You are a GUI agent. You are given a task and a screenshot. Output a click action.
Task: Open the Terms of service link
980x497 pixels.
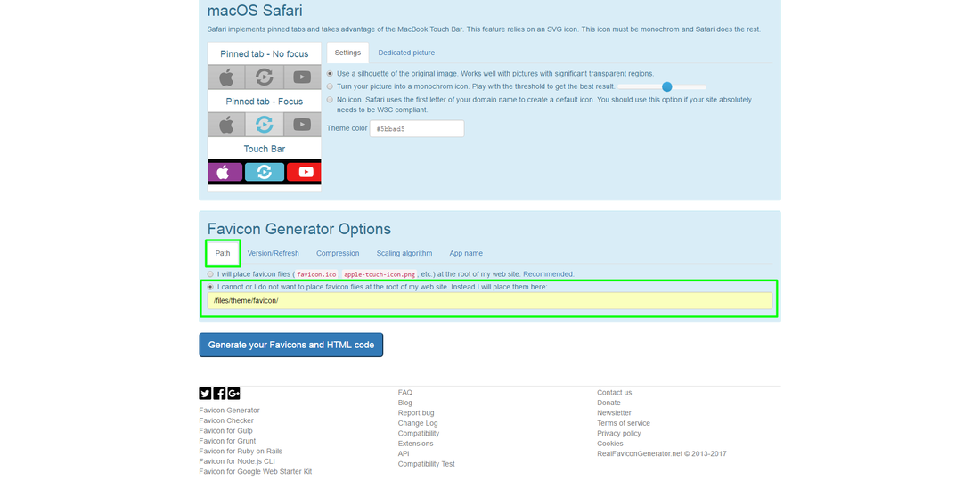624,423
